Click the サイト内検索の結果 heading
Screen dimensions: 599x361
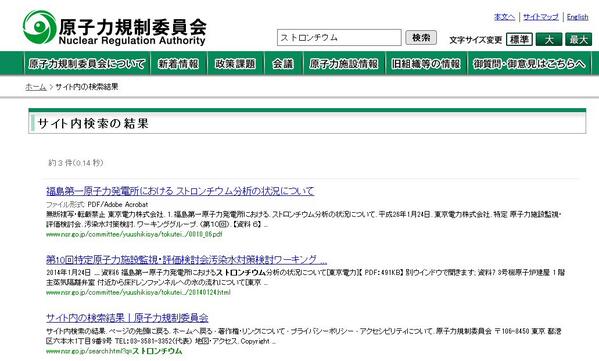(93, 123)
